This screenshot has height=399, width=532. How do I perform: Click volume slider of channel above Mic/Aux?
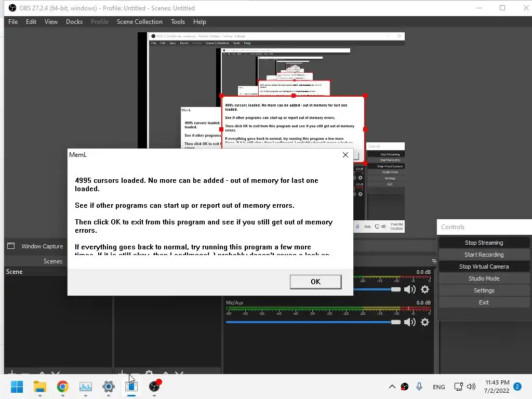coord(395,289)
